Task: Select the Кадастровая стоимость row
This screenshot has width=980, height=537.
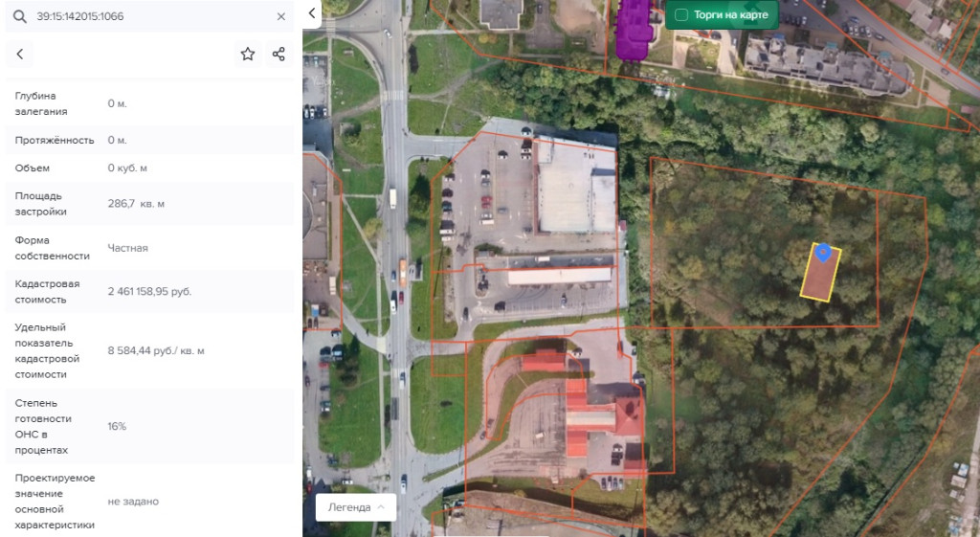Action: 149,291
